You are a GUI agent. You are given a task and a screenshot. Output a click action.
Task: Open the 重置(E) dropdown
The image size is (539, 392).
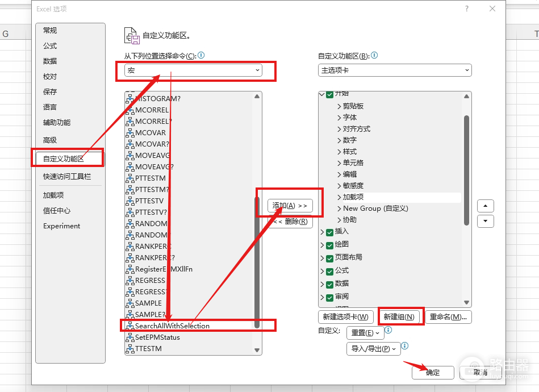tap(365, 332)
